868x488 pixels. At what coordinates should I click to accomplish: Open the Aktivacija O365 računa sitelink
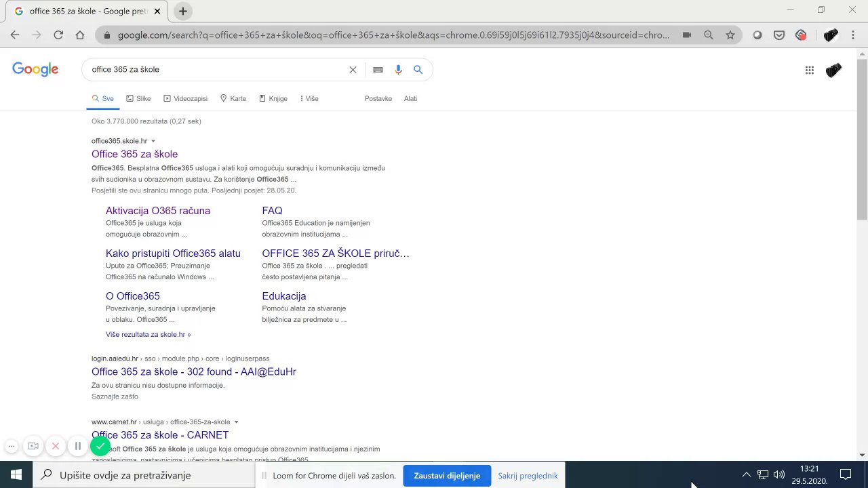tap(158, 211)
